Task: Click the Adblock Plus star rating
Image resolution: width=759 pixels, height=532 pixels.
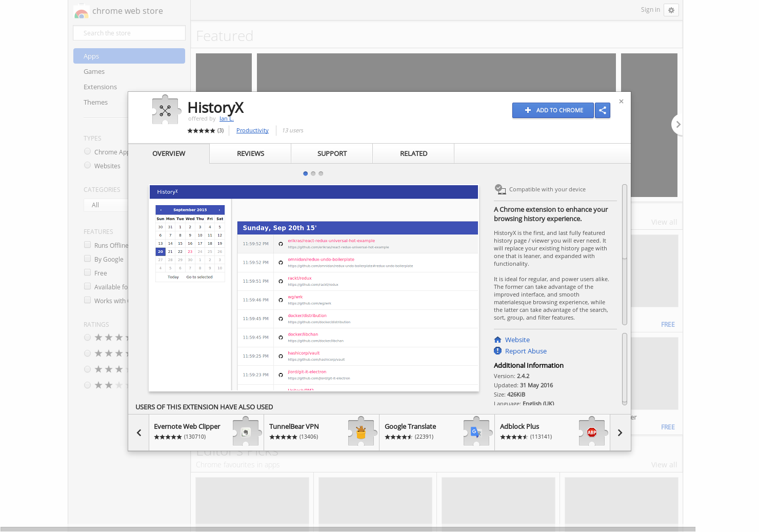Action: click(514, 437)
